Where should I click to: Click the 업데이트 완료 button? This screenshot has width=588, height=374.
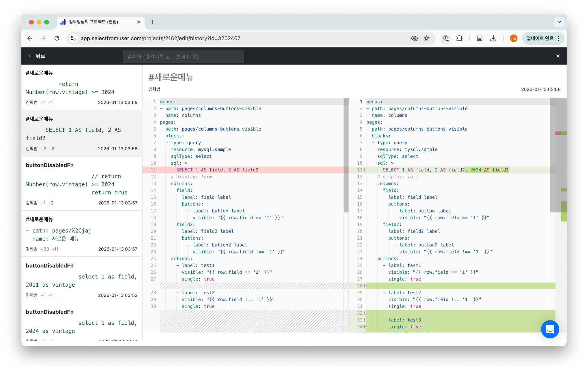539,38
